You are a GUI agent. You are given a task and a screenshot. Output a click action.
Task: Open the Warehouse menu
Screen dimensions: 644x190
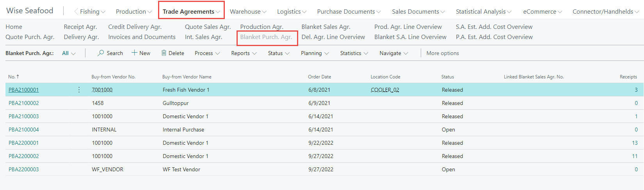(248, 12)
